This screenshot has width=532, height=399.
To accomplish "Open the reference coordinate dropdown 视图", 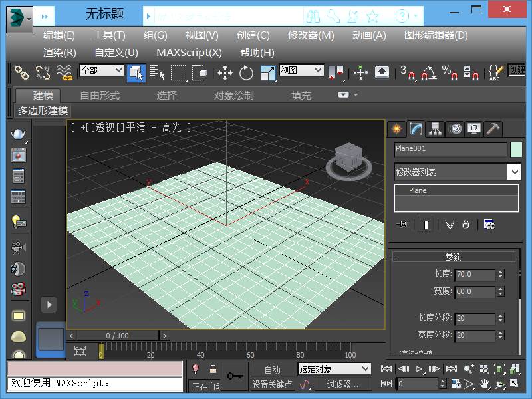I will click(301, 70).
